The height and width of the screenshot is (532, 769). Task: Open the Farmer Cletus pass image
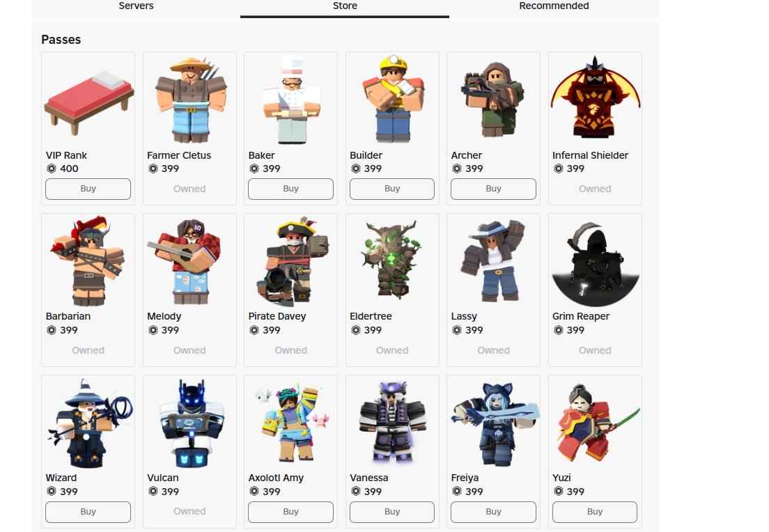coord(189,99)
